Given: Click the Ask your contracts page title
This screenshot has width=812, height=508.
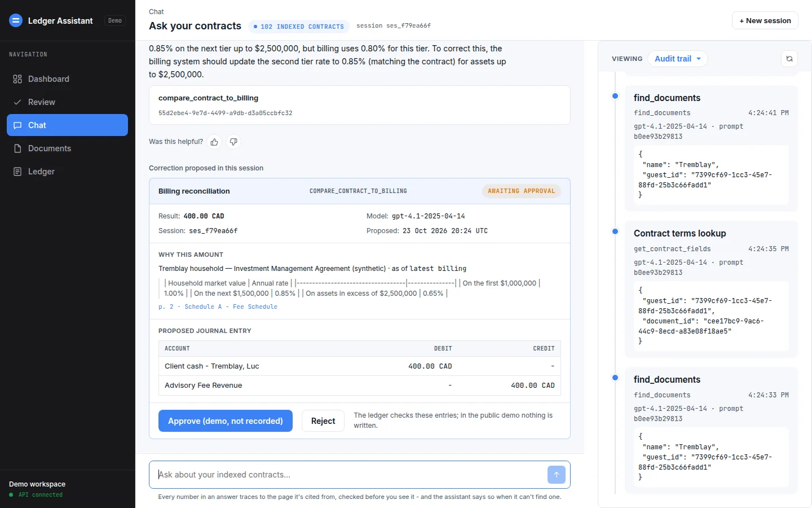Looking at the screenshot, I should click(195, 26).
